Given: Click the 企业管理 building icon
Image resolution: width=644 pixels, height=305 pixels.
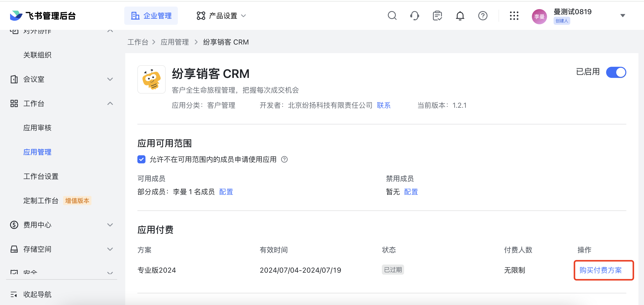Looking at the screenshot, I should [135, 16].
